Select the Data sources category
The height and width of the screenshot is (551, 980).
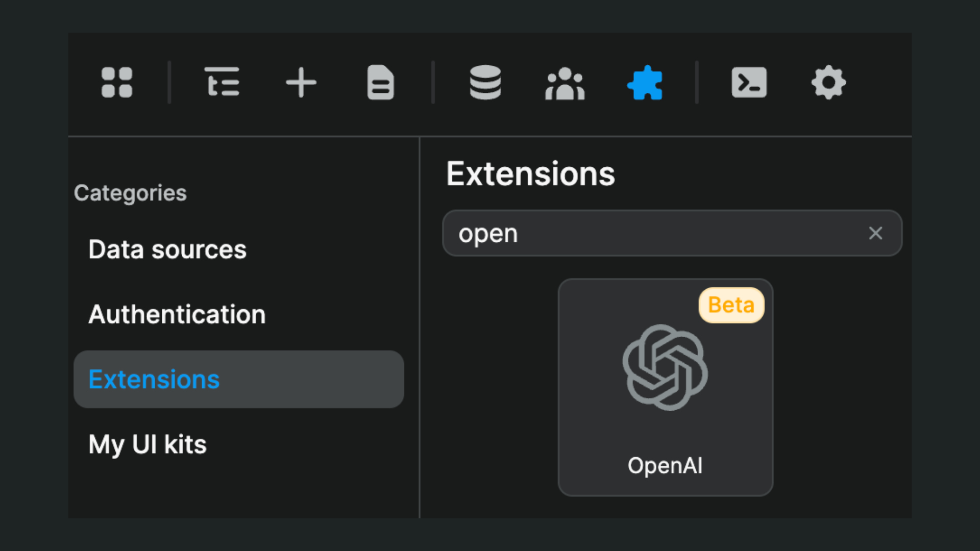[x=167, y=249]
